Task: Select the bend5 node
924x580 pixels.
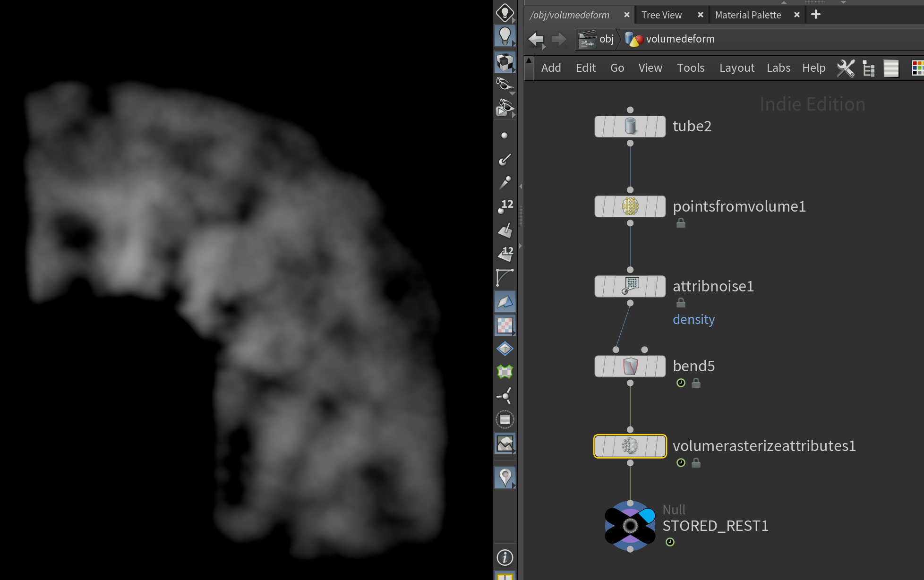Action: point(630,367)
